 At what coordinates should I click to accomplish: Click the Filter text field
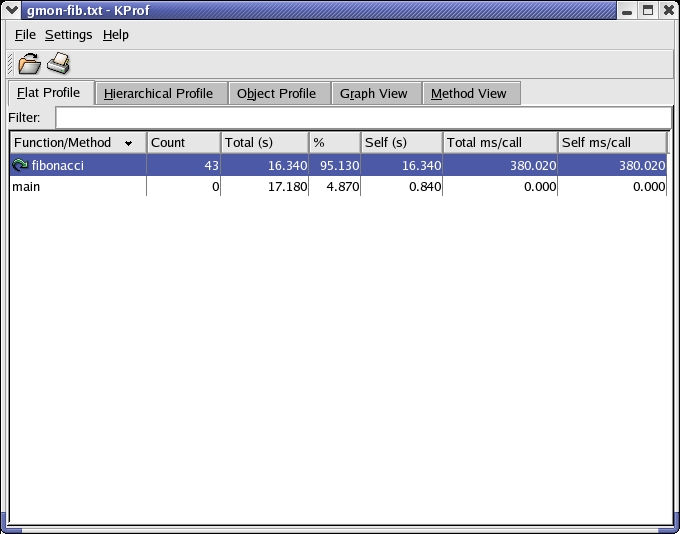[x=362, y=118]
